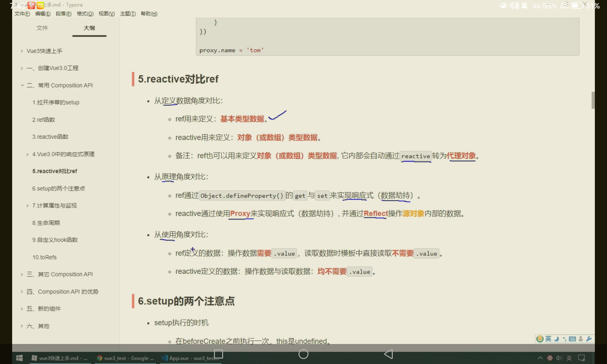Click the document vertical scrollbar thumb
The width and height of the screenshot is (607, 364).
tap(593, 100)
